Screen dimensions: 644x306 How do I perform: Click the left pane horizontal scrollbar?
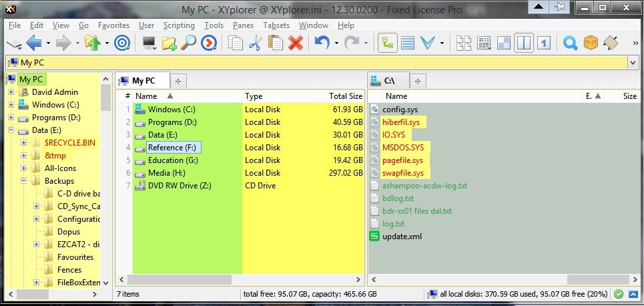240,279
